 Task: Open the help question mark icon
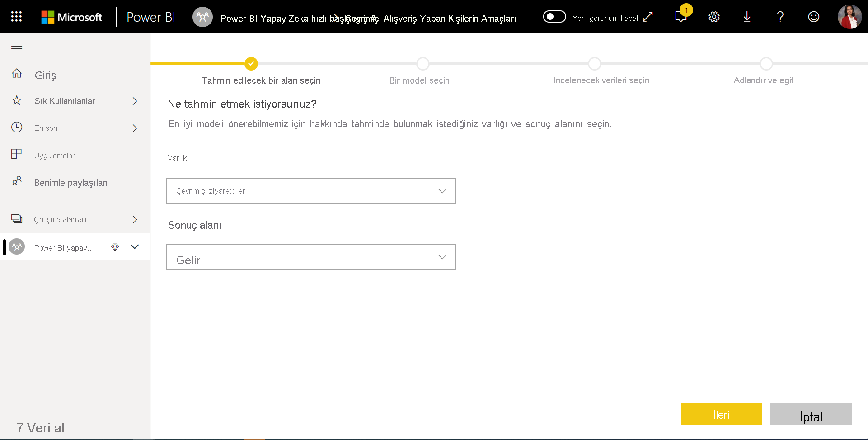[780, 17]
